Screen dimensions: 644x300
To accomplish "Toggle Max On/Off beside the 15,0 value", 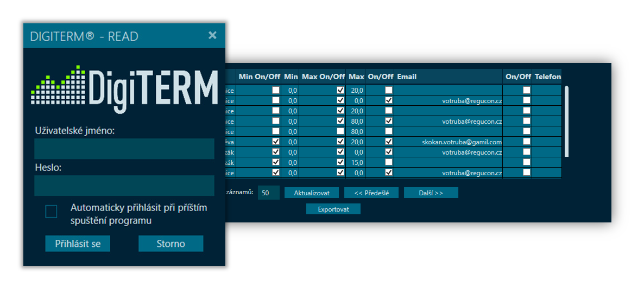I will pos(340,162).
